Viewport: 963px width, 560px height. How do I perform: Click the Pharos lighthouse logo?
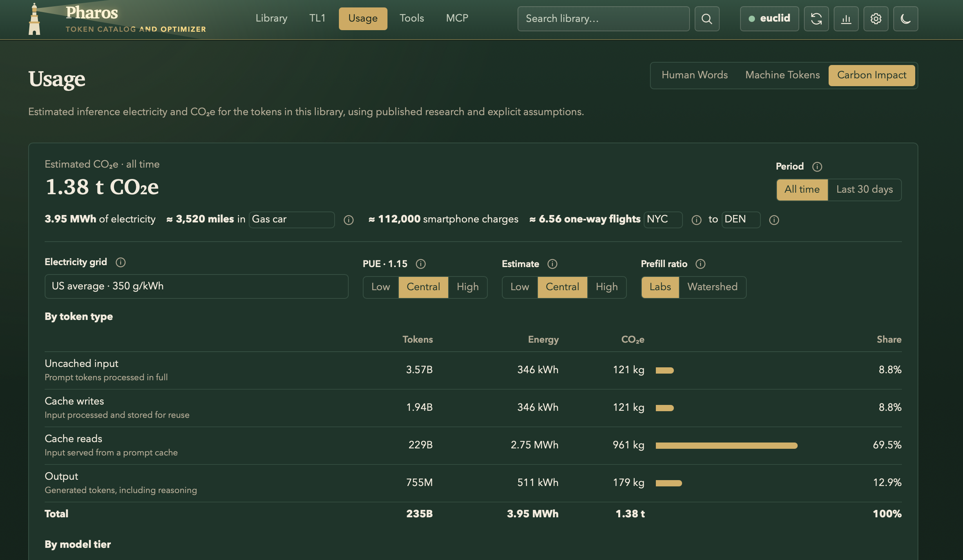34,19
